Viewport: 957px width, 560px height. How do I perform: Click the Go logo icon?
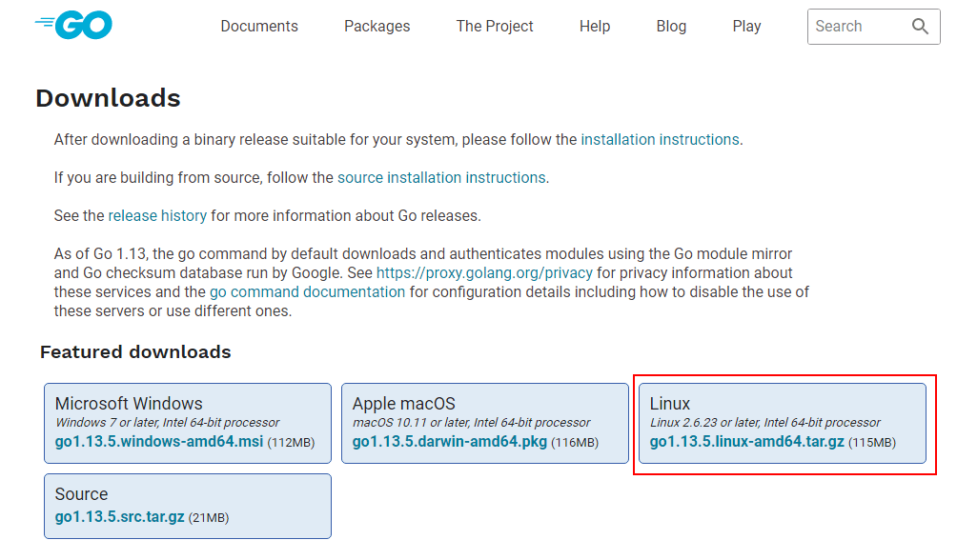pos(73,25)
